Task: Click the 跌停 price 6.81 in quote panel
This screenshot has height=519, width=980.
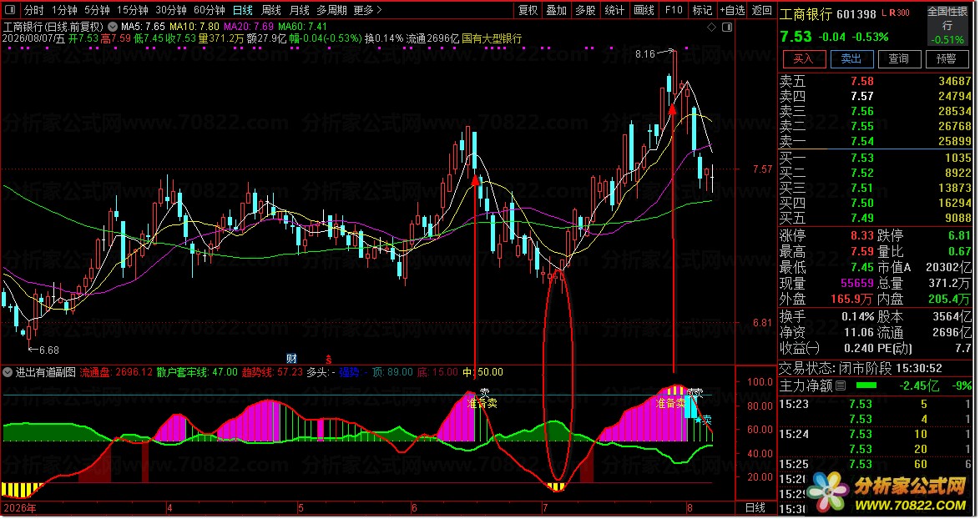Action: [959, 235]
